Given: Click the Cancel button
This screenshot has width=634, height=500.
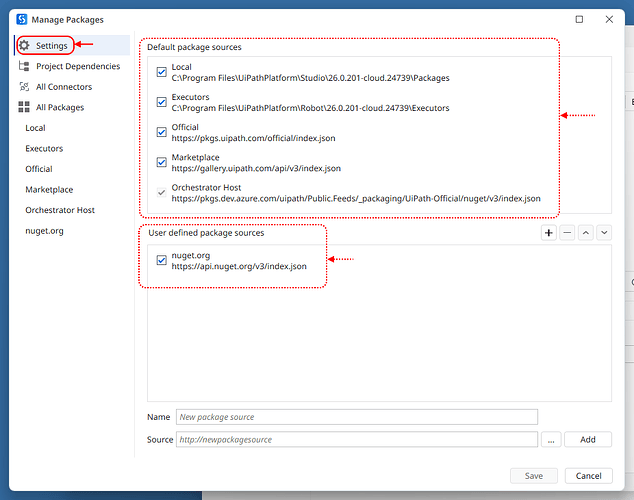Looking at the screenshot, I should (x=589, y=476).
